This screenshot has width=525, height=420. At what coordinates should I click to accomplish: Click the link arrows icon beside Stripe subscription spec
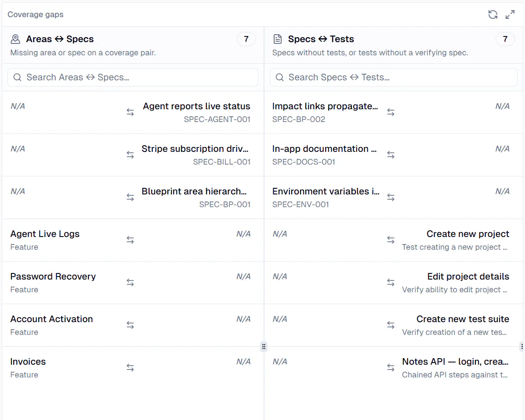(x=130, y=154)
